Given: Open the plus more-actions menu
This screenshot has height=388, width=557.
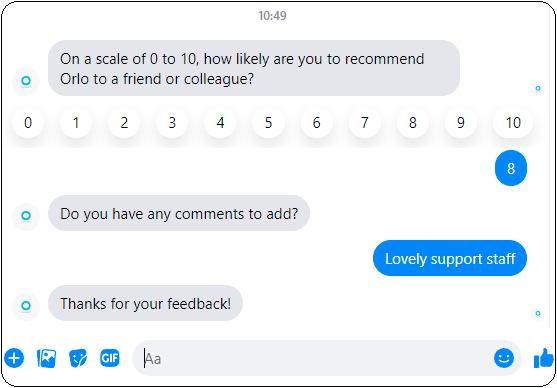Looking at the screenshot, I should coord(14,358).
